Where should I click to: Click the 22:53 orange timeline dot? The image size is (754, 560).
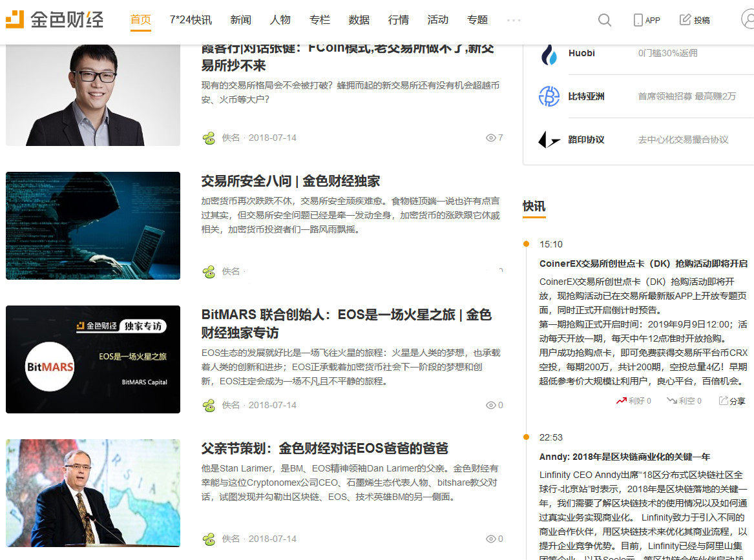(526, 437)
